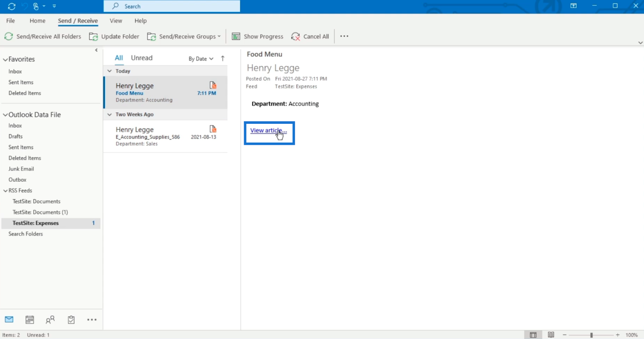Switch to Tasks view
Image resolution: width=644 pixels, height=339 pixels.
point(71,320)
